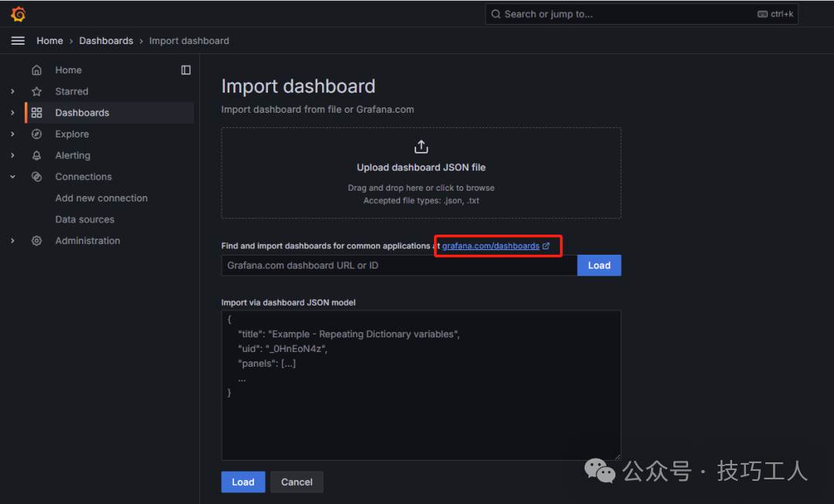
Task: Click the Administration gear icon
Action: pos(37,240)
